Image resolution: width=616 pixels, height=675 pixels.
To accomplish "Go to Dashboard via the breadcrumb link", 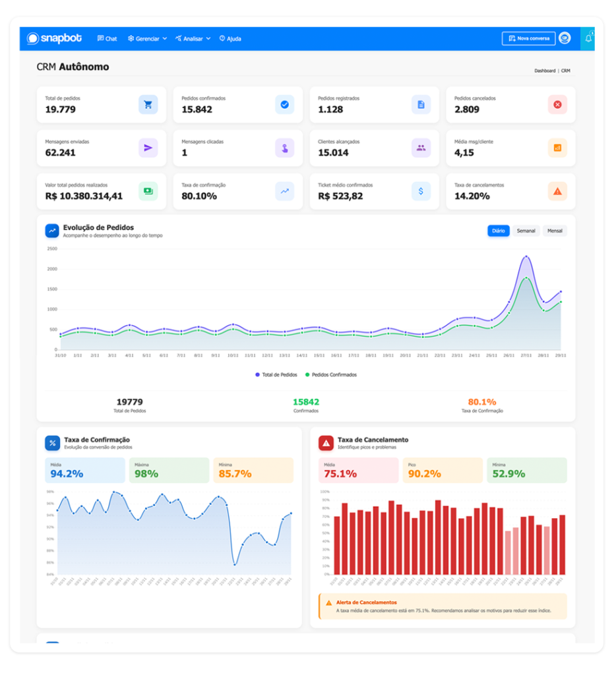I will [x=545, y=71].
